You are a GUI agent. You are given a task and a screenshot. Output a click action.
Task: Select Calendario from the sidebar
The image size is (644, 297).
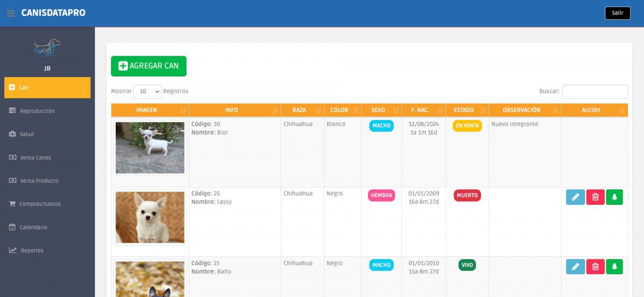[33, 227]
